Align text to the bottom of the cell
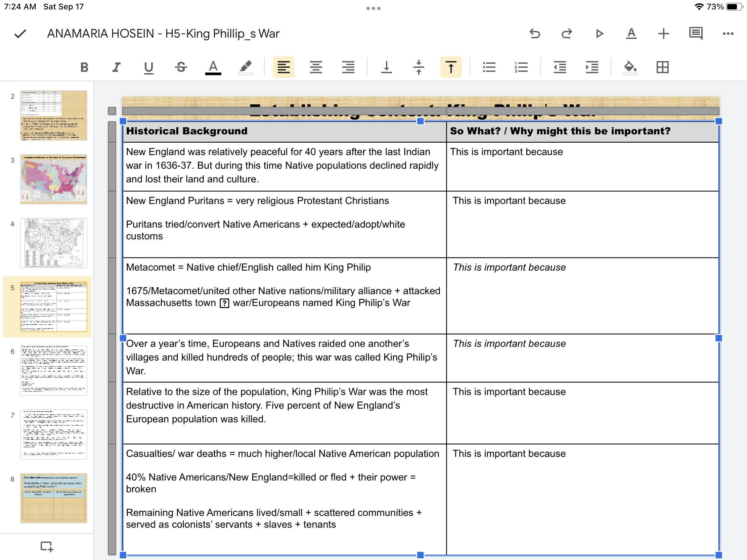The image size is (747, 560). tap(386, 67)
